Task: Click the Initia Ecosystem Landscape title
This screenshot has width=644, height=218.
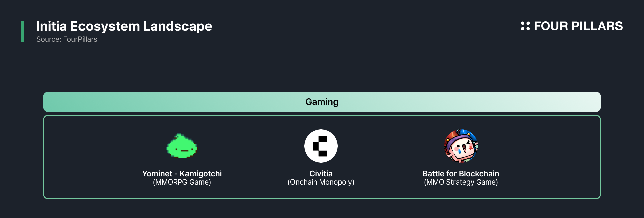Action: 124,26
